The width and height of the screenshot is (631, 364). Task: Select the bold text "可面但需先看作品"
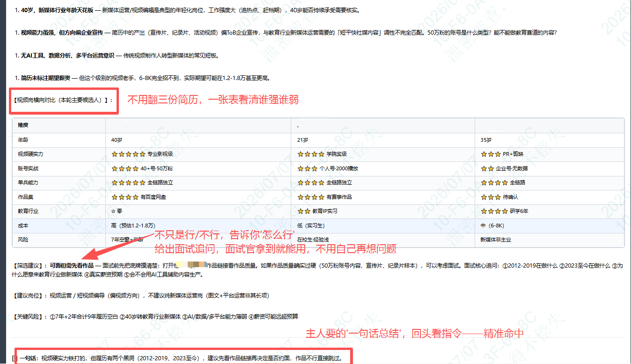(72, 265)
